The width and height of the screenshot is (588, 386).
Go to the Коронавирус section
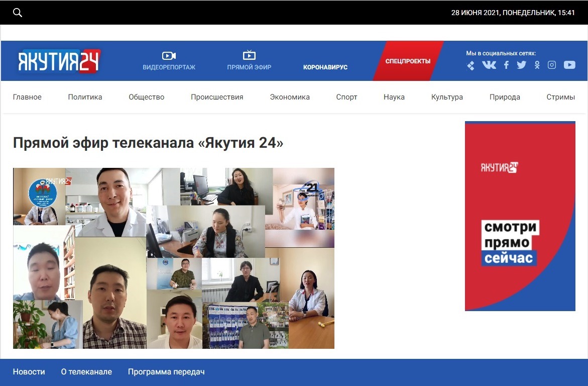tap(325, 67)
